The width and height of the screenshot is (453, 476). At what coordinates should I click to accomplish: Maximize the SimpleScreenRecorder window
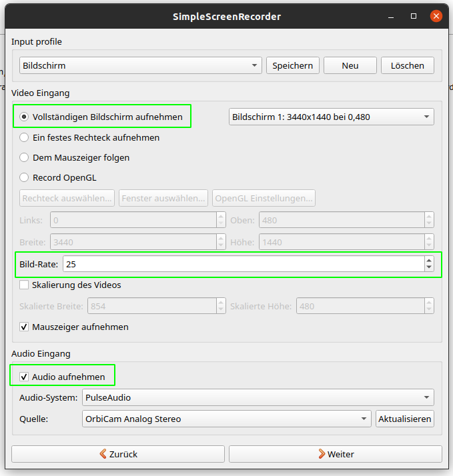point(414,16)
